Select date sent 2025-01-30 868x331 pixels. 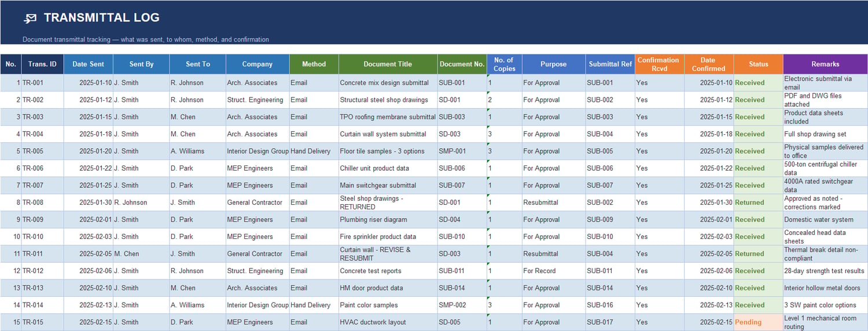click(89, 203)
